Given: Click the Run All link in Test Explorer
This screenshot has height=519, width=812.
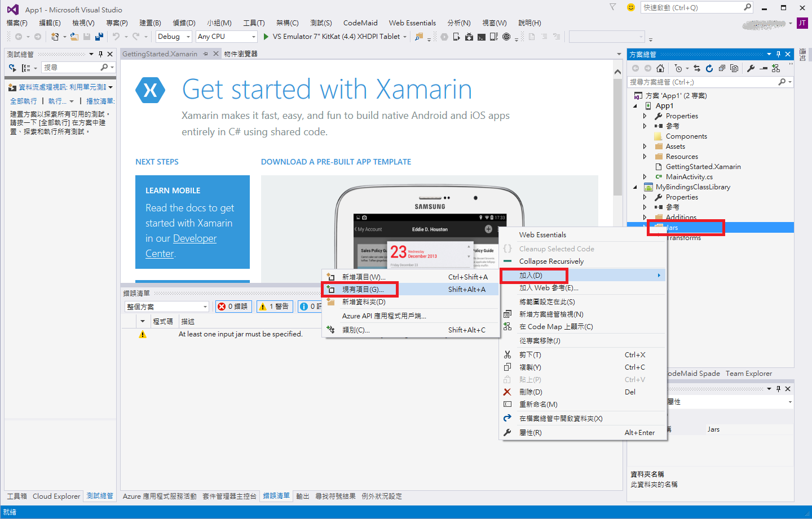Looking at the screenshot, I should pyautogui.click(x=24, y=101).
